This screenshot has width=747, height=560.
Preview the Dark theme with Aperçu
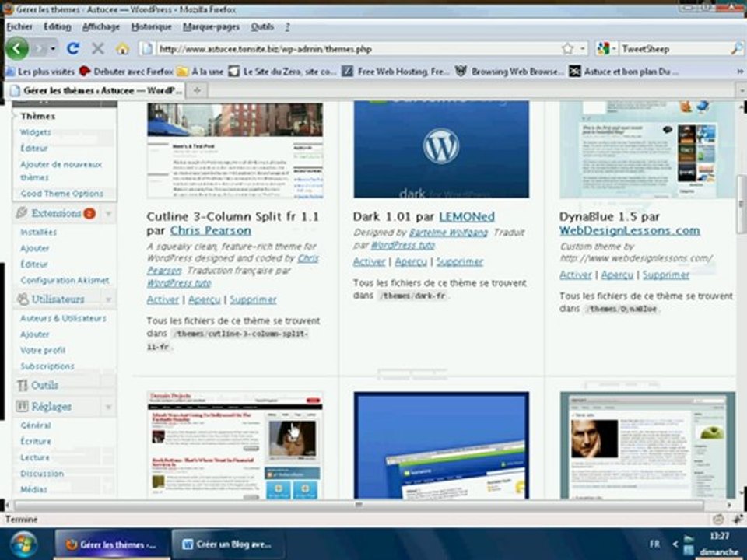[411, 261]
